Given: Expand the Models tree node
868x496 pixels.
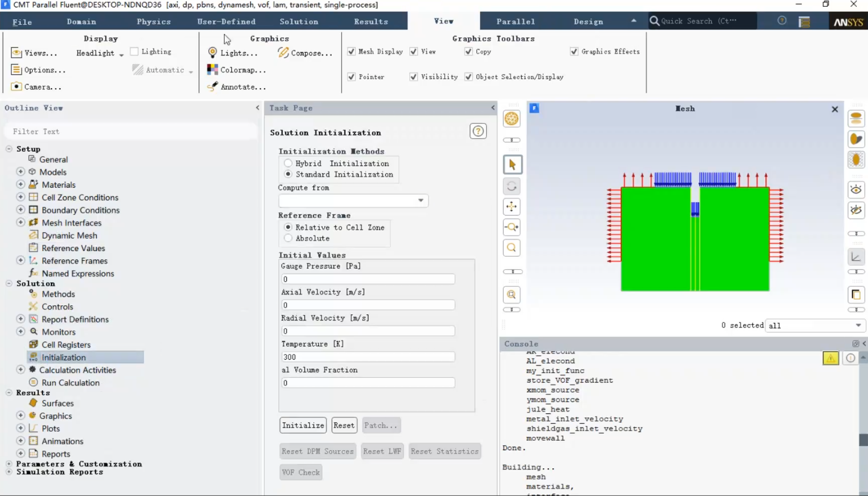Looking at the screenshot, I should coord(21,171).
